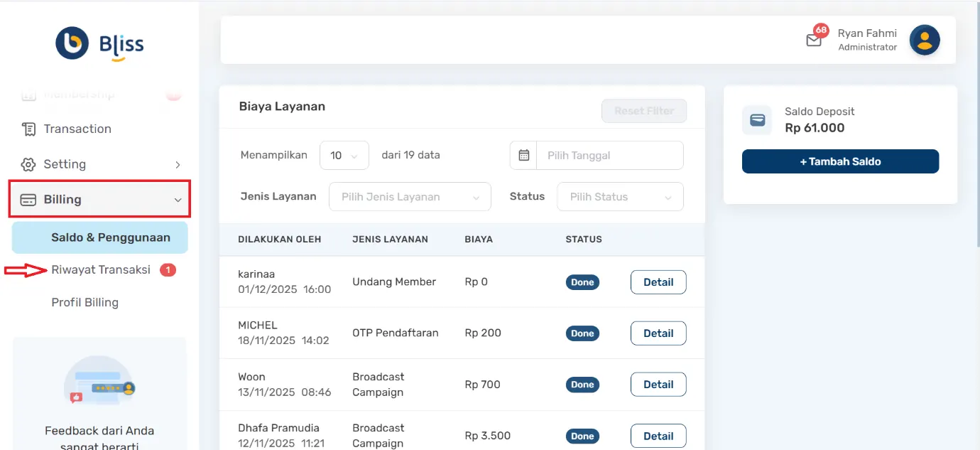Open Riwayat Transaksi

[x=100, y=269]
